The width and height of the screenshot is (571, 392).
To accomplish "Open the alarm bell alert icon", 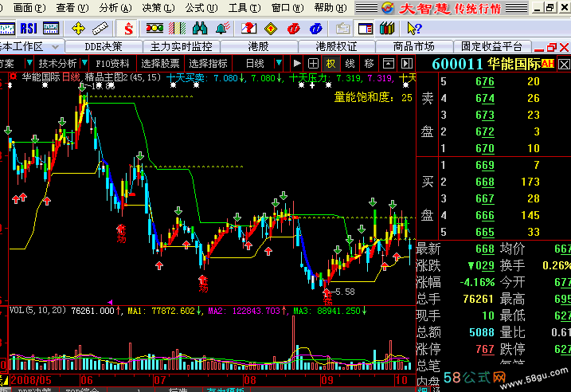I will 222,29.
